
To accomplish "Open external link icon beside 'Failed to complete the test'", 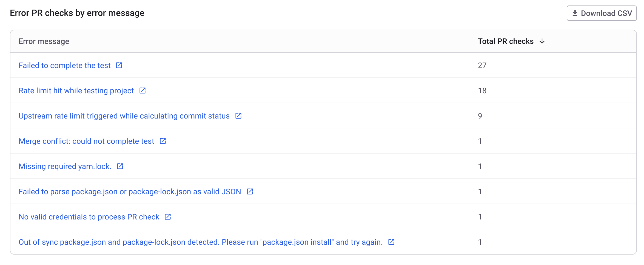I will coord(119,65).
